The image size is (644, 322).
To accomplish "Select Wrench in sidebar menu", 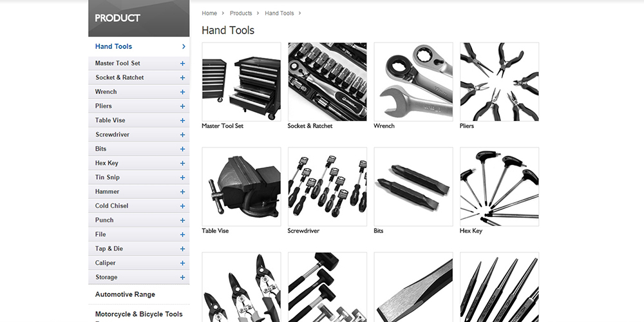I will coord(106,91).
